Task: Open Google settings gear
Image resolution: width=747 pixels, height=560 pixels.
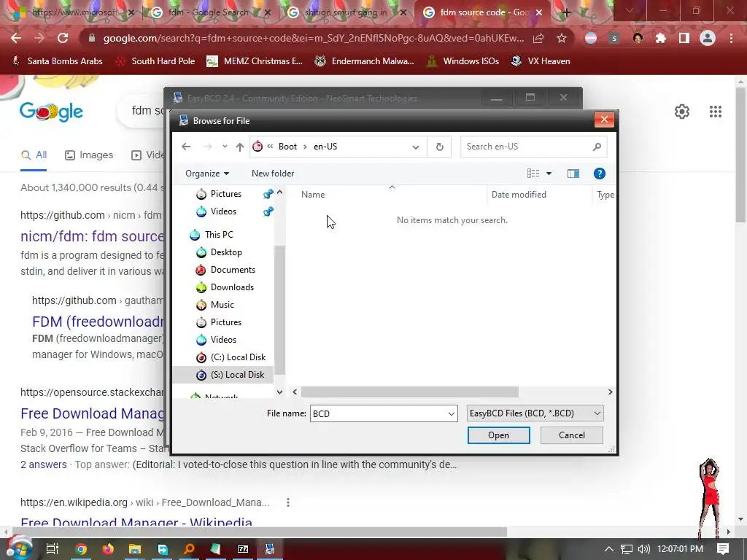Action: 682,112
